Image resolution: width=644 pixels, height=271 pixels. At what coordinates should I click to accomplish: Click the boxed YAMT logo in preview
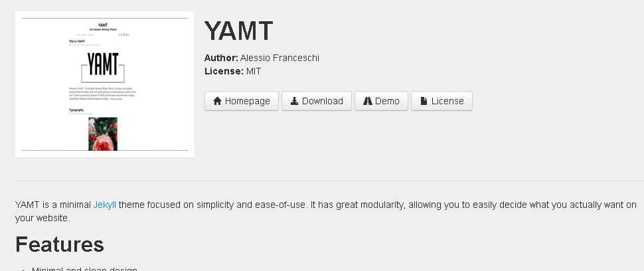103,67
